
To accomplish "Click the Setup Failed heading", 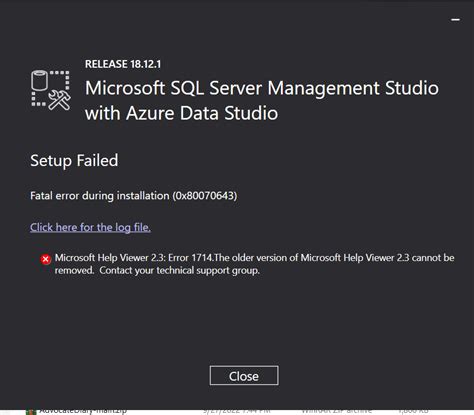I will pos(74,161).
